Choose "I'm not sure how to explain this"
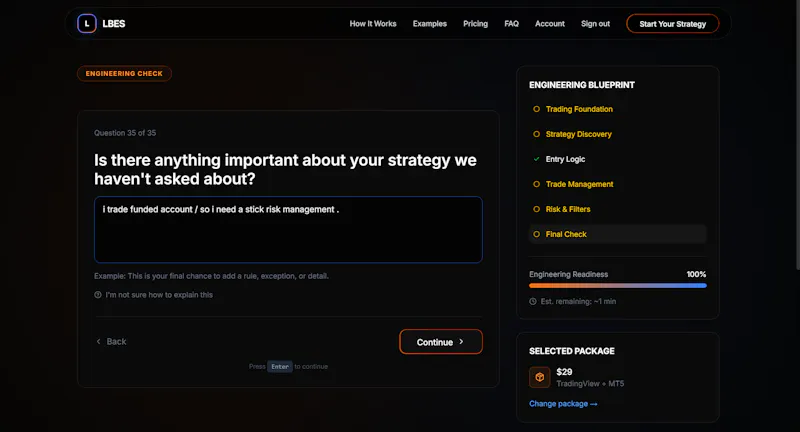Image resolution: width=800 pixels, height=432 pixels. [x=159, y=295]
